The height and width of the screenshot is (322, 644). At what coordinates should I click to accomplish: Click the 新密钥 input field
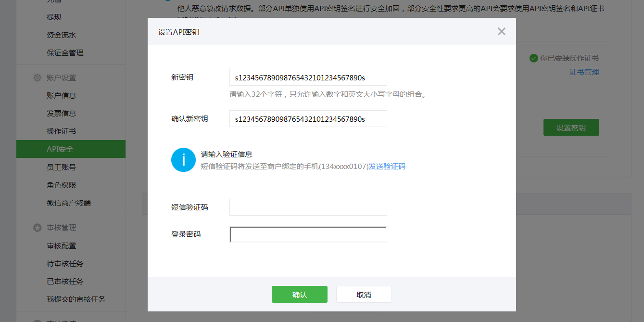tap(308, 77)
